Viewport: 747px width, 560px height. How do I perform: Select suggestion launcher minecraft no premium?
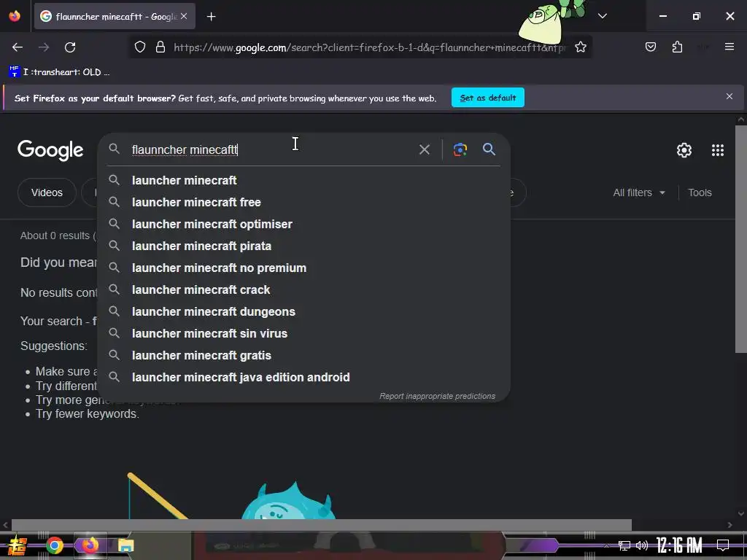tap(304, 268)
